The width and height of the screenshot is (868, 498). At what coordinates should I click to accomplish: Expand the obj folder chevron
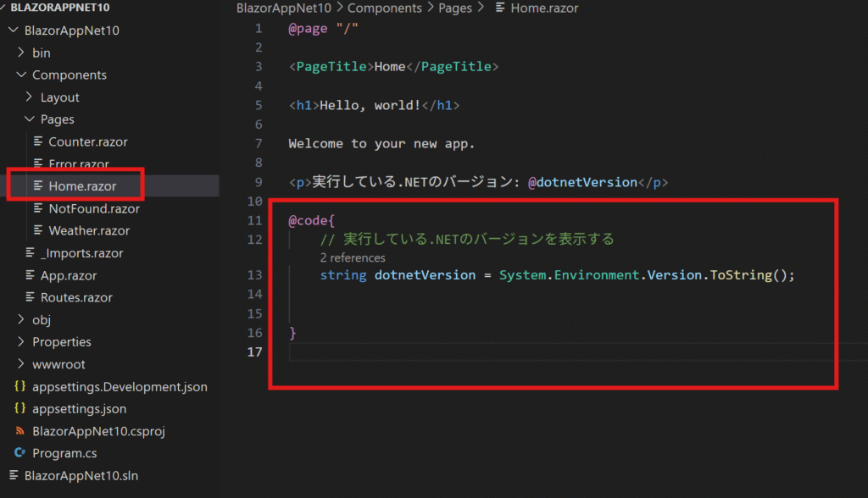(21, 319)
